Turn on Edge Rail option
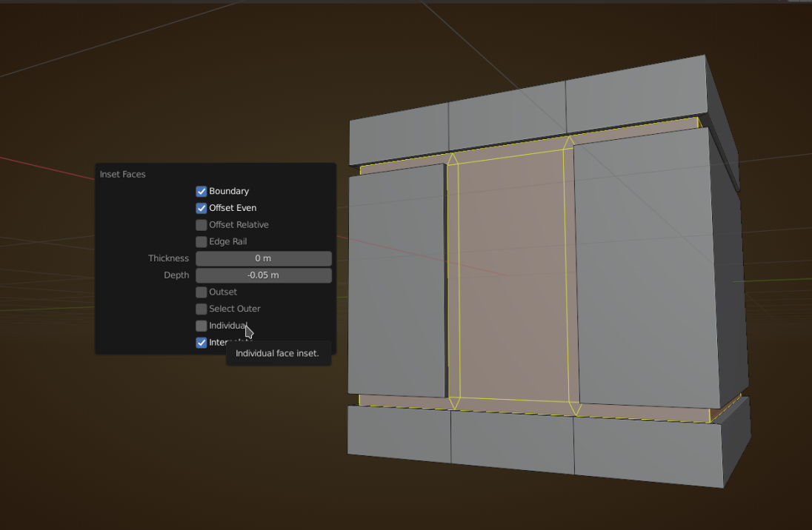 pyautogui.click(x=202, y=242)
